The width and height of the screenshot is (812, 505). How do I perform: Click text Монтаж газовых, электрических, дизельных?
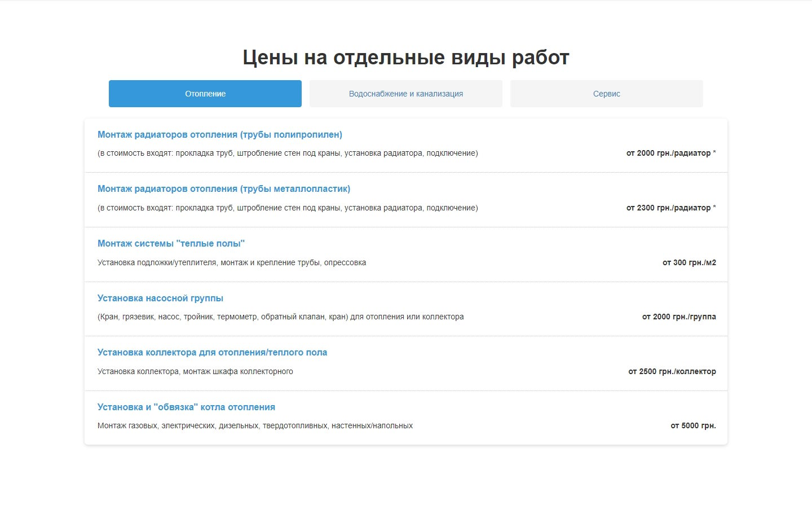[255, 425]
